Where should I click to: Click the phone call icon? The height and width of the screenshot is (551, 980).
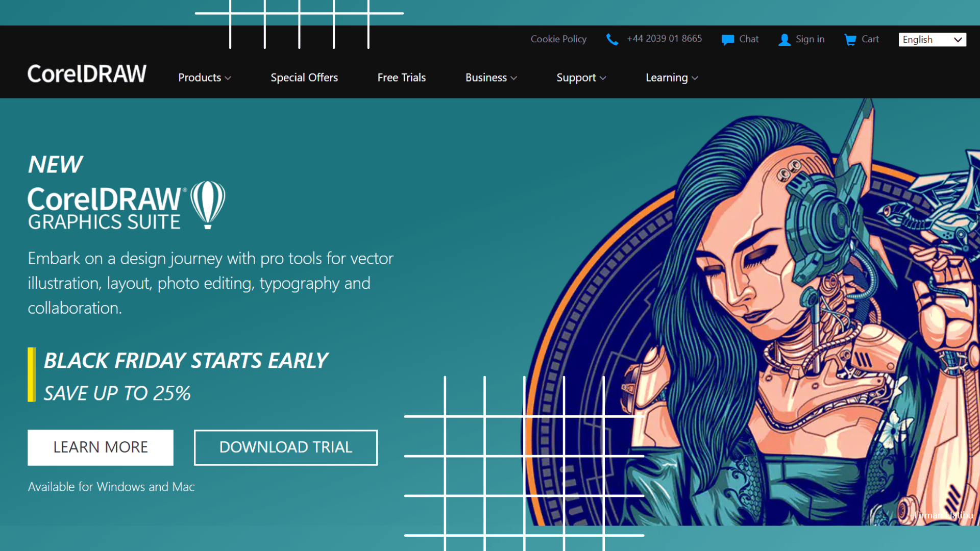click(x=612, y=39)
